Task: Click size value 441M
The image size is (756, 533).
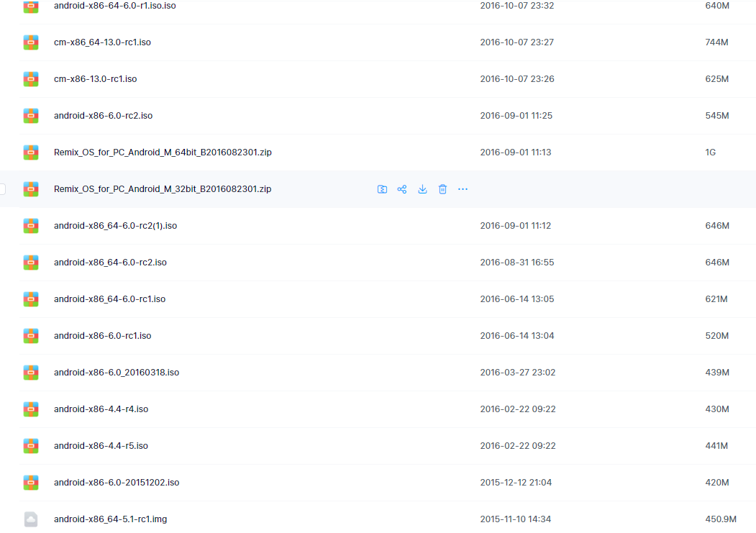Action: [x=716, y=445]
